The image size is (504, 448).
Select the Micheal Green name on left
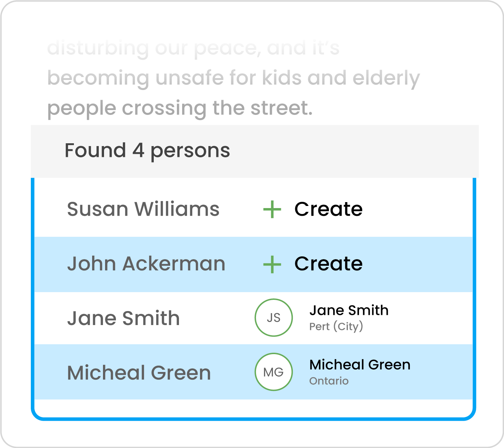[x=139, y=373]
